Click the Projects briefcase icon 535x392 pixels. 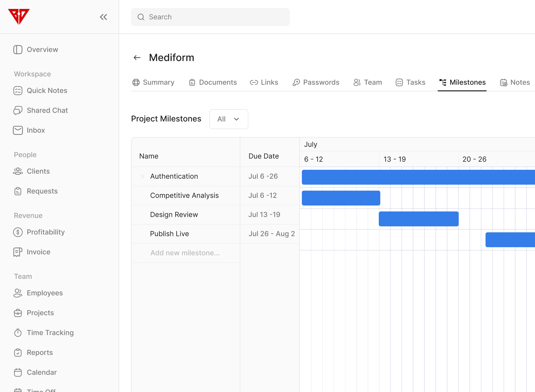click(18, 313)
